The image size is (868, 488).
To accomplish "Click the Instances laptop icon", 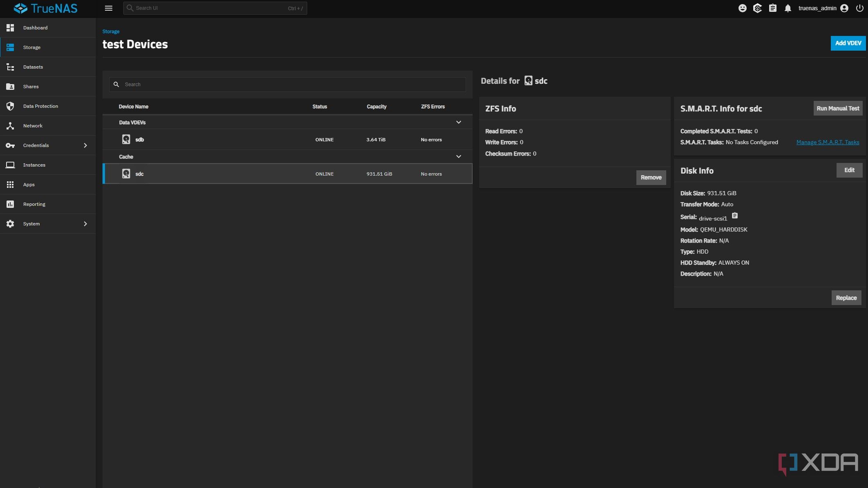I will [10, 165].
